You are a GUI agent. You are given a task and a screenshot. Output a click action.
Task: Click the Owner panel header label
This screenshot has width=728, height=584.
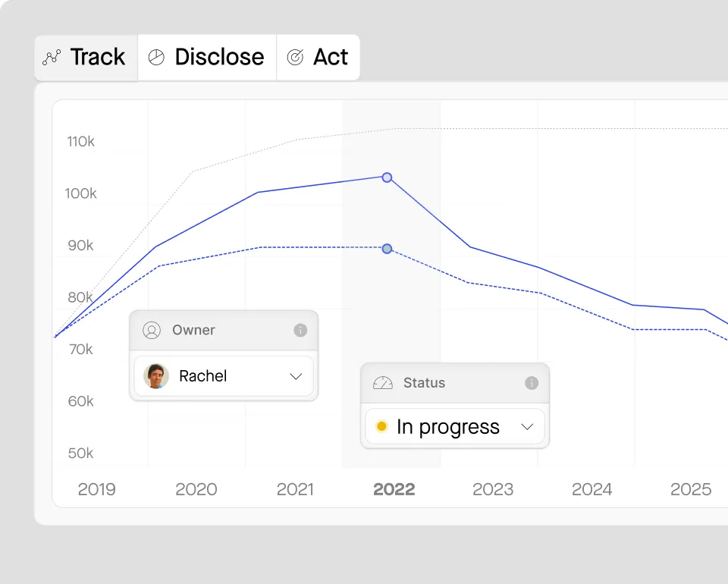pos(193,330)
